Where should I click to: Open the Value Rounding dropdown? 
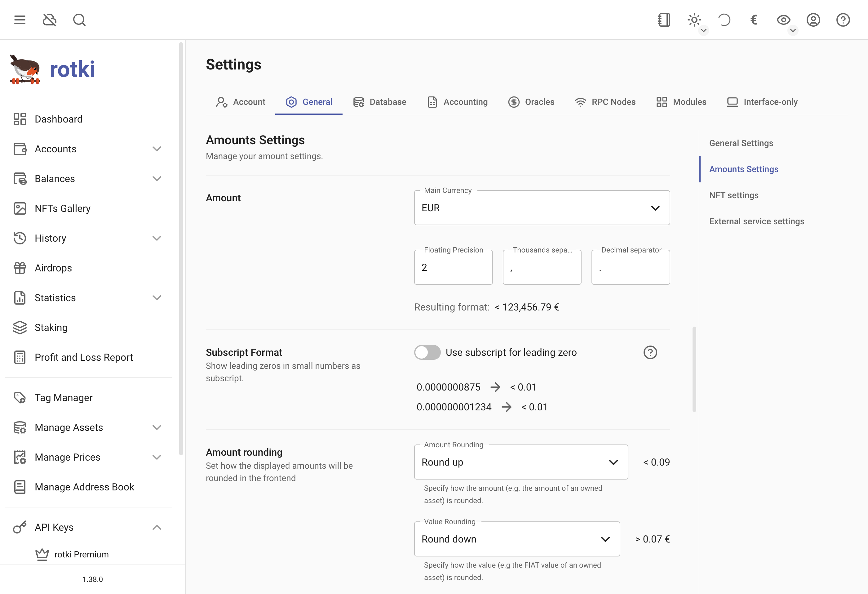tap(517, 539)
